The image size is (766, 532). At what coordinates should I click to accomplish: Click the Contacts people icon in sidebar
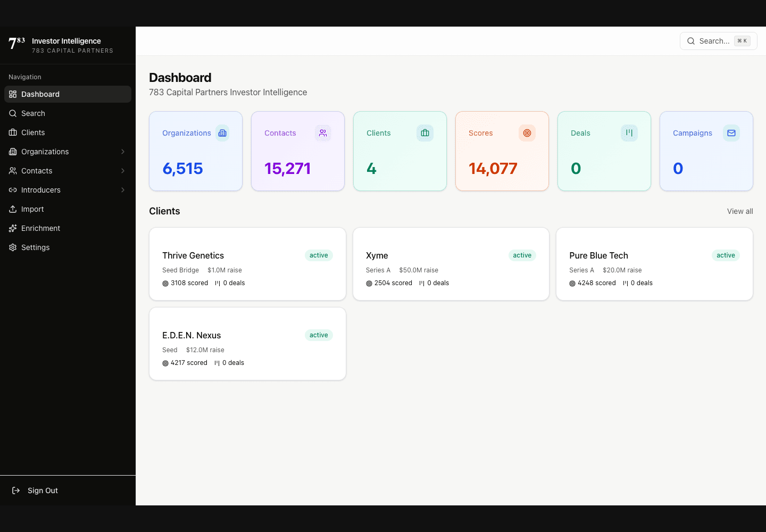[13, 171]
